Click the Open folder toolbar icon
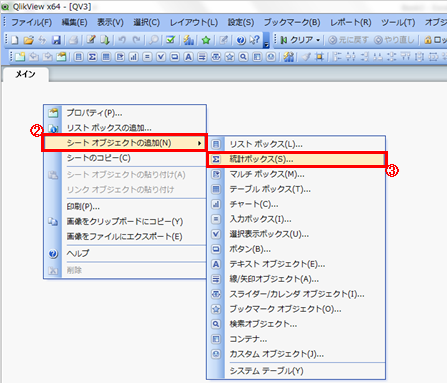447x383 pixels. 29,40
